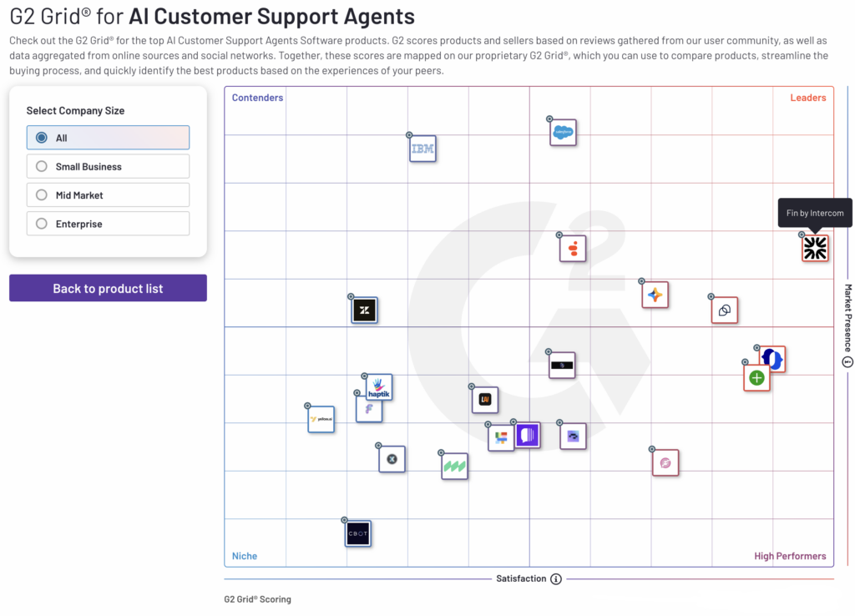Click the G2 Grid Scoring heading
The width and height of the screenshot is (855, 616).
pyautogui.click(x=257, y=599)
